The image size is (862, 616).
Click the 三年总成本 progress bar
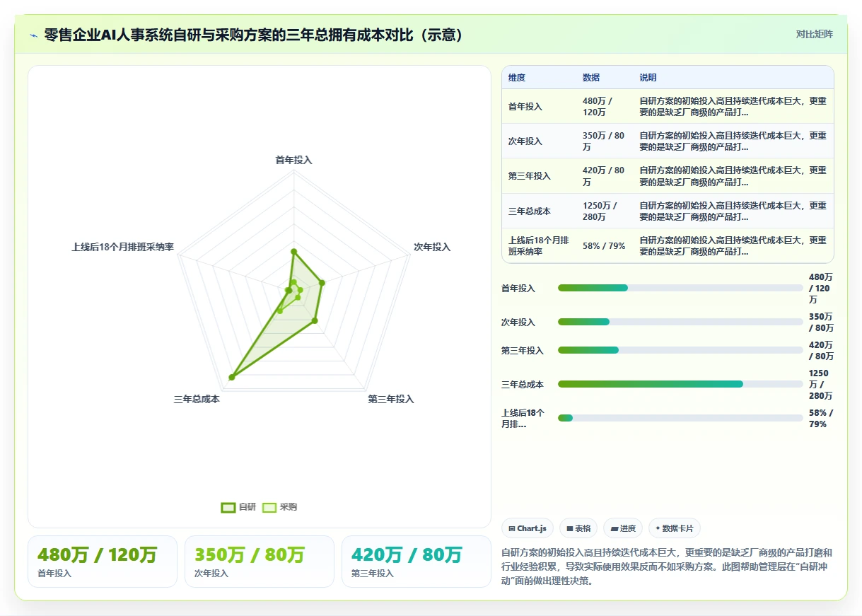(680, 384)
